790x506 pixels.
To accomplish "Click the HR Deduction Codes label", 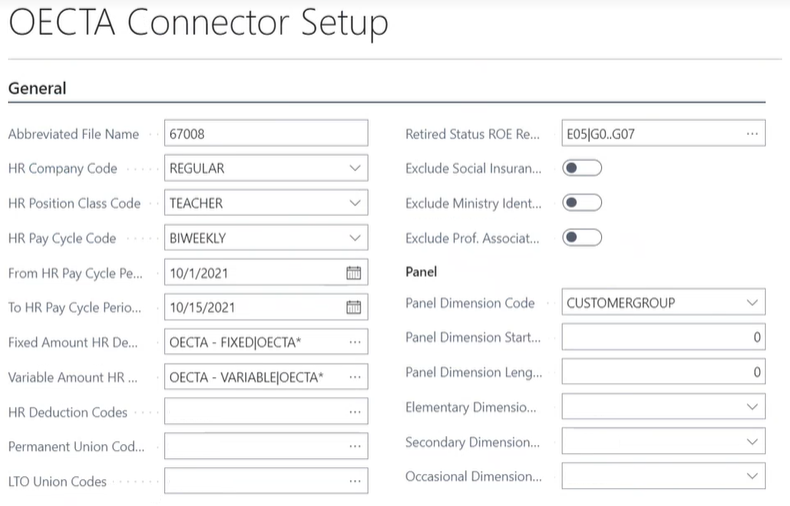I will pos(68,412).
